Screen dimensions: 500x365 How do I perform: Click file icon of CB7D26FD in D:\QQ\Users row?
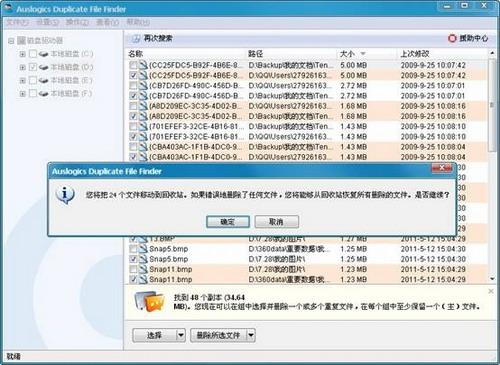(x=143, y=86)
